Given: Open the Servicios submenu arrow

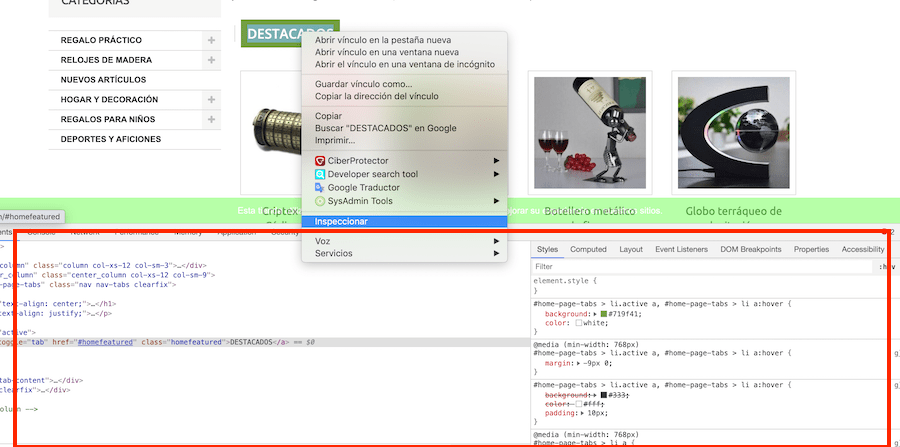Looking at the screenshot, I should [x=496, y=253].
